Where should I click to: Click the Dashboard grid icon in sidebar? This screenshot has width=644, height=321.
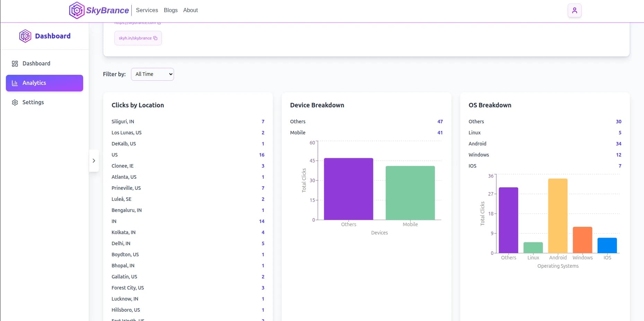click(x=15, y=64)
